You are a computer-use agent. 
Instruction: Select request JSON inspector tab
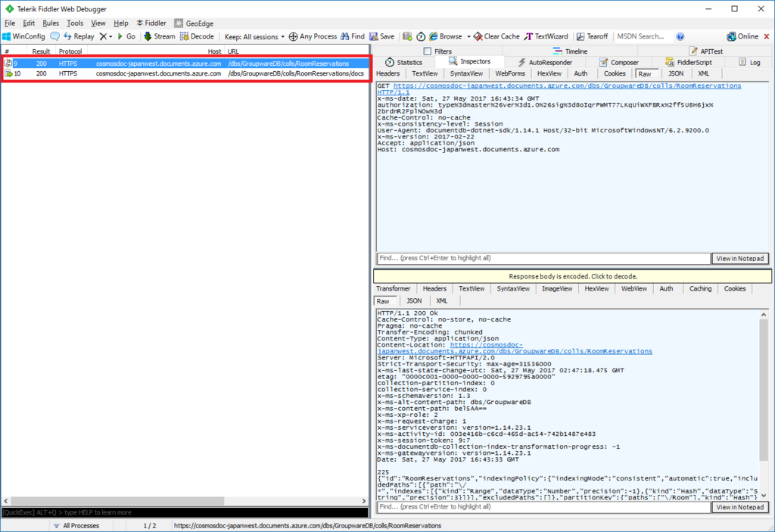click(676, 73)
